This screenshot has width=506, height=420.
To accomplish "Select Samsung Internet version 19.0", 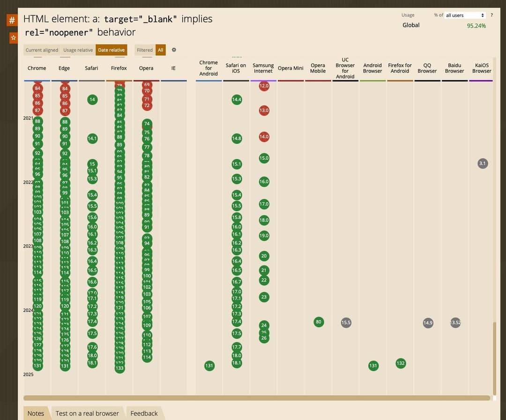I will tap(264, 236).
